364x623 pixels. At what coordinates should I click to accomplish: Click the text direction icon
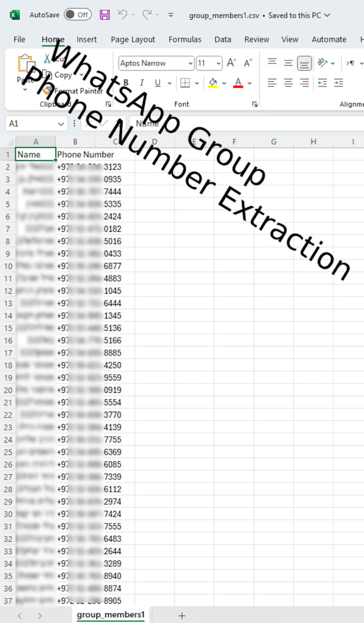(x=350, y=63)
